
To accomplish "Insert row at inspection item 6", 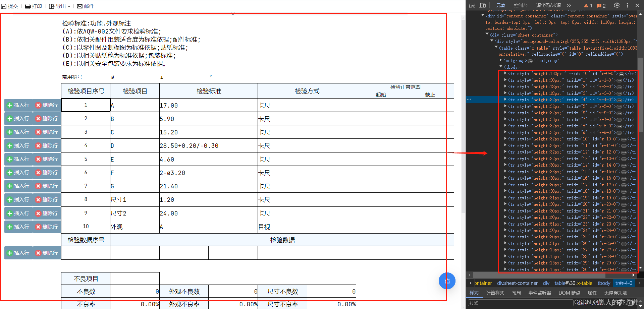I will (x=18, y=173).
